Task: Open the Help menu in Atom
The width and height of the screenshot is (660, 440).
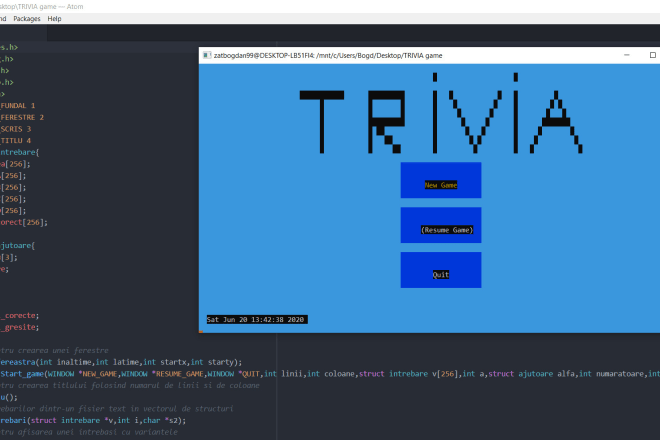Action: coord(54,19)
